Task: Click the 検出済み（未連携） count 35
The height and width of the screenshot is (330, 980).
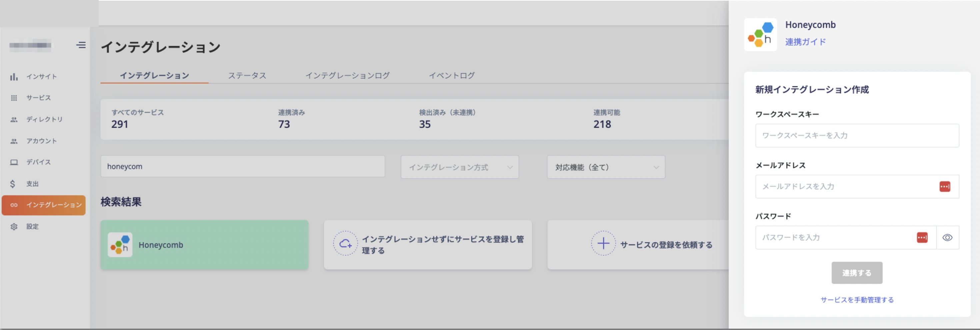Action: (x=425, y=124)
